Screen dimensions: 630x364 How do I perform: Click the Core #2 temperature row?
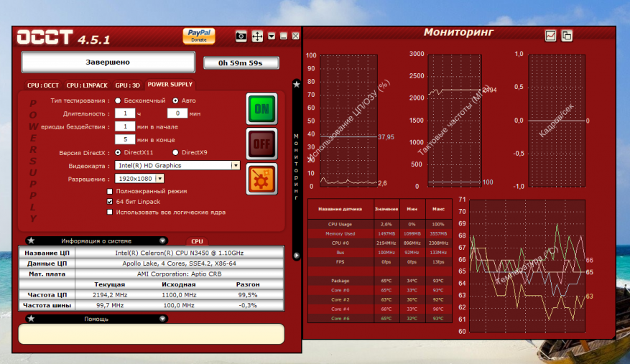[380, 299]
